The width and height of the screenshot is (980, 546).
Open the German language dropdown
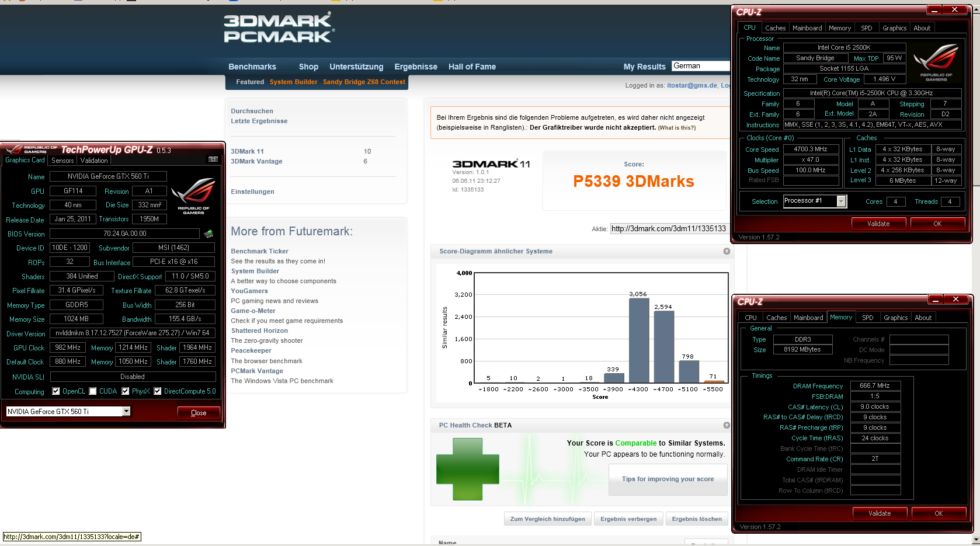[x=701, y=66]
